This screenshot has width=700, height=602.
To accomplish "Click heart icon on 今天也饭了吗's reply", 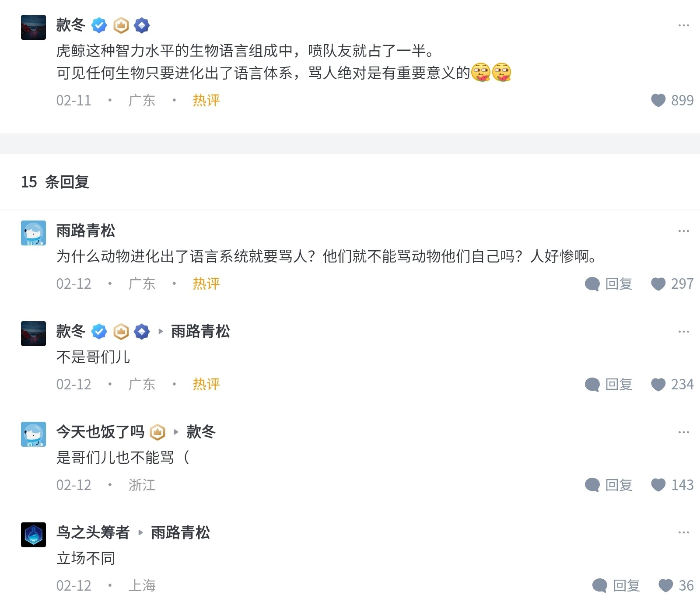I will pos(658,485).
